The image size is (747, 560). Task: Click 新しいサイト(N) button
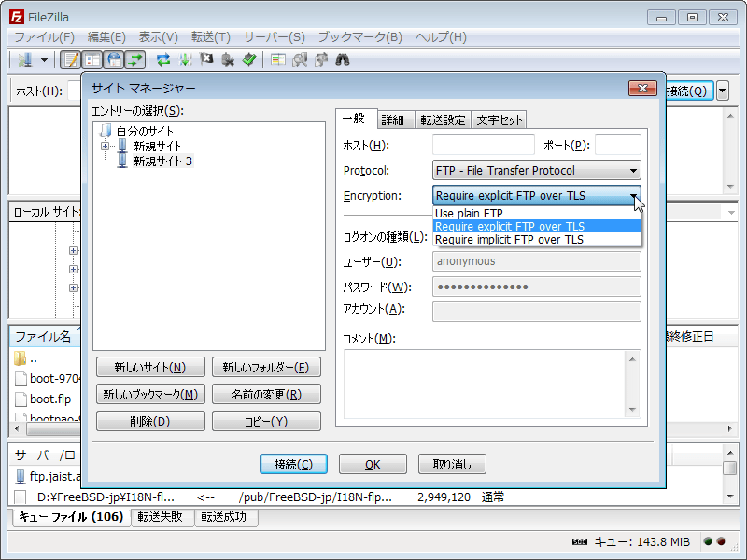(150, 367)
